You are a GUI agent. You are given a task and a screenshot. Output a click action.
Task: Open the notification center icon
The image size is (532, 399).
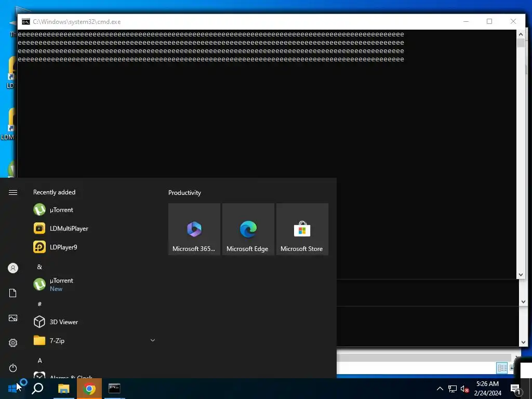515,389
